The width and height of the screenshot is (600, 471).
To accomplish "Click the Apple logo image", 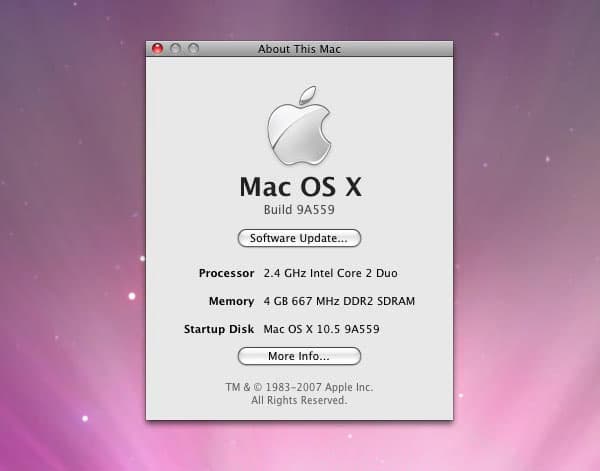I will tap(299, 125).
